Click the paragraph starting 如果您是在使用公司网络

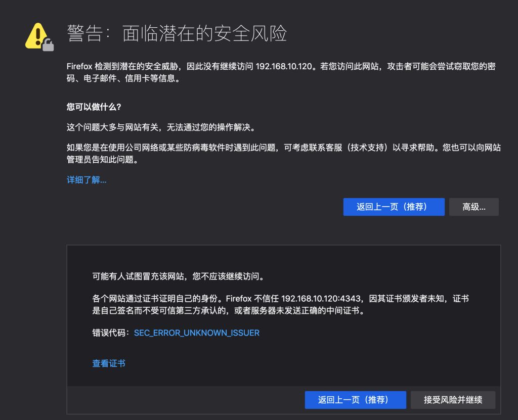point(284,154)
